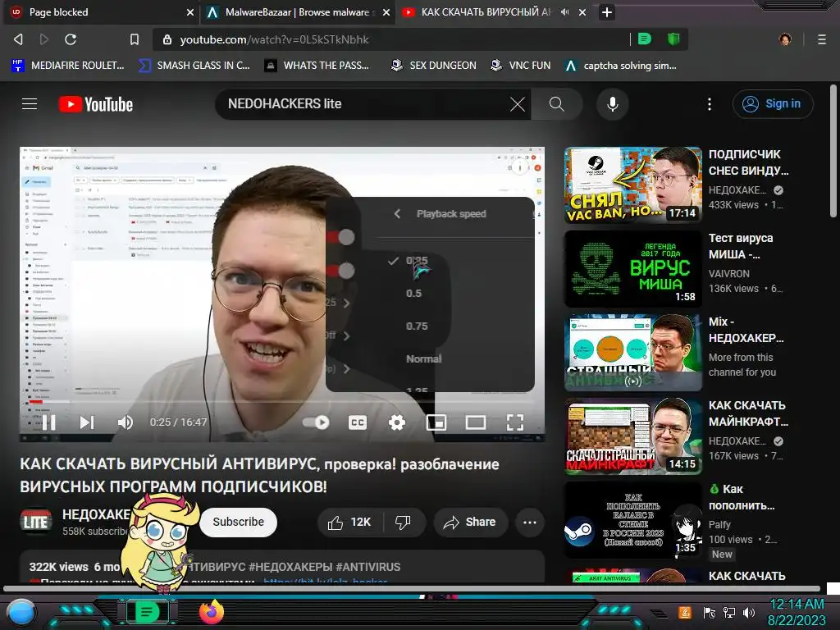Switch to miniplayer mode
The height and width of the screenshot is (630, 840).
(x=436, y=422)
